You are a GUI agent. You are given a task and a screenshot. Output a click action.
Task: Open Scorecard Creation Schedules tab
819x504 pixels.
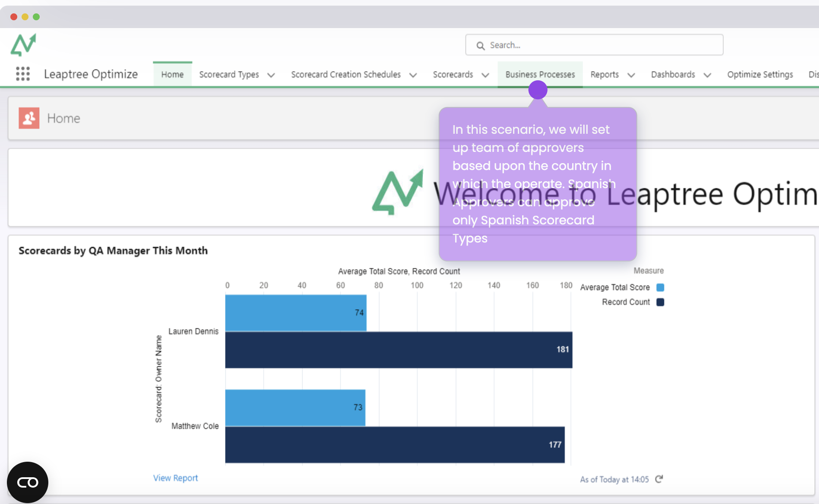click(346, 74)
